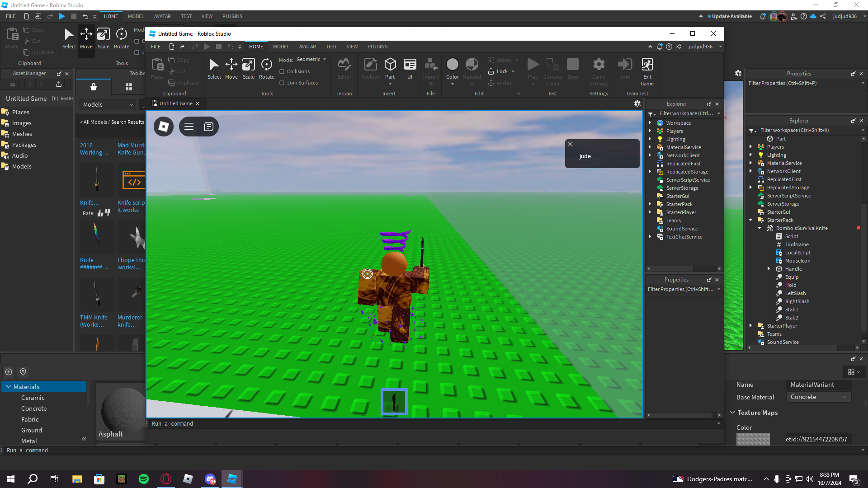Enable the Join Surfaces checkbox
The height and width of the screenshot is (488, 868).
(x=282, y=83)
